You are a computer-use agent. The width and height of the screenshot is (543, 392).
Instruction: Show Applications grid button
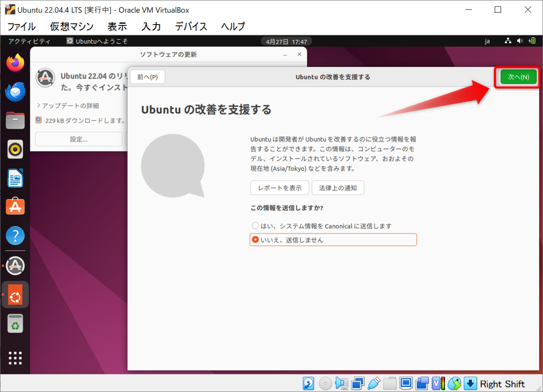[x=15, y=358]
